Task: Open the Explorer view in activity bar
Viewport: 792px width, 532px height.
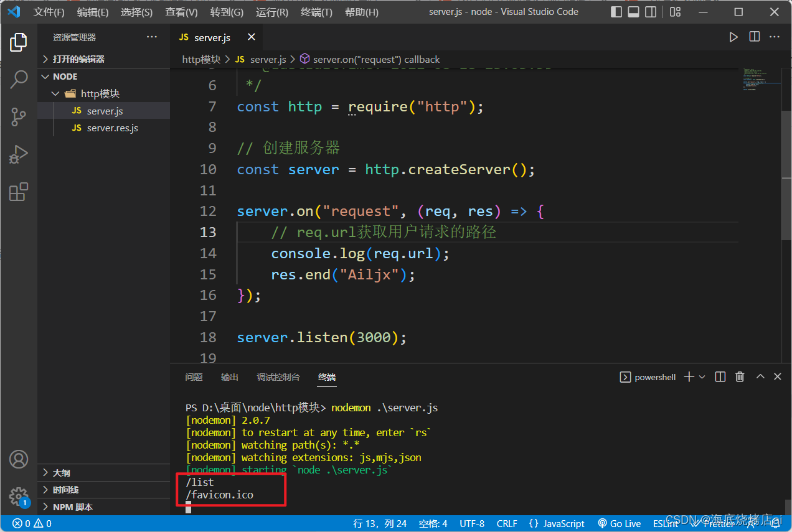Action: pos(19,42)
